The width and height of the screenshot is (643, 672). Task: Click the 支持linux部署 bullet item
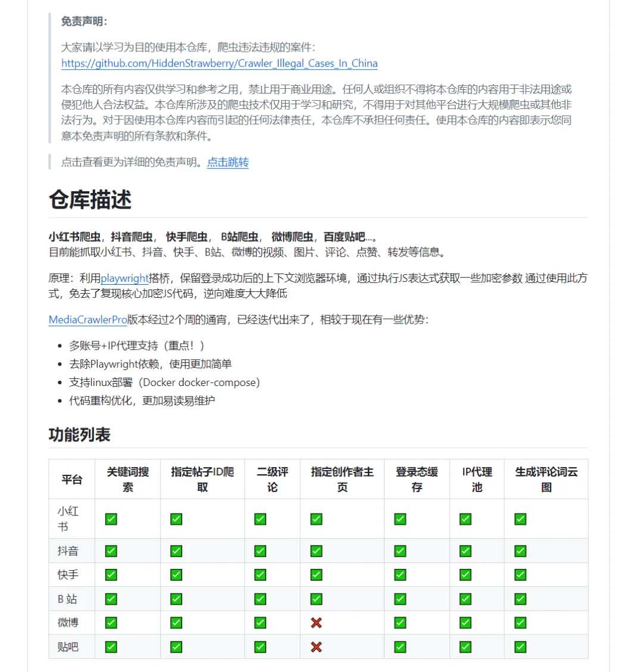[164, 382]
